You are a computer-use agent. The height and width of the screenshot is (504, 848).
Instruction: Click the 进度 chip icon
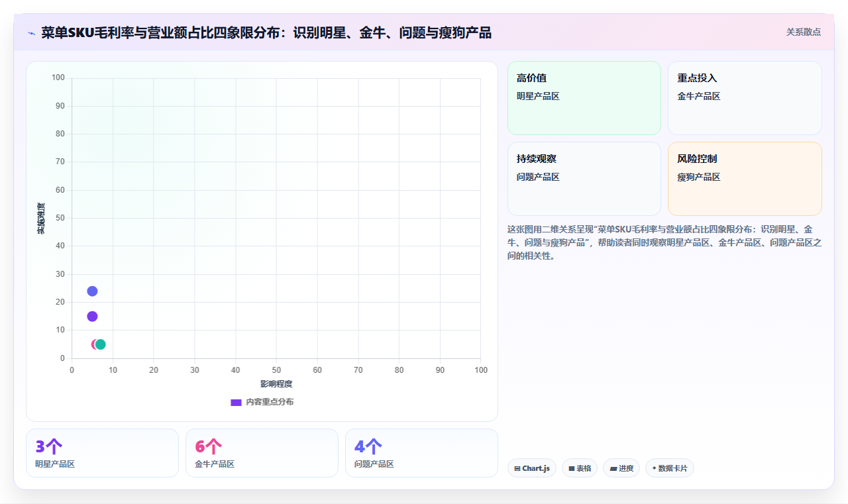click(613, 468)
